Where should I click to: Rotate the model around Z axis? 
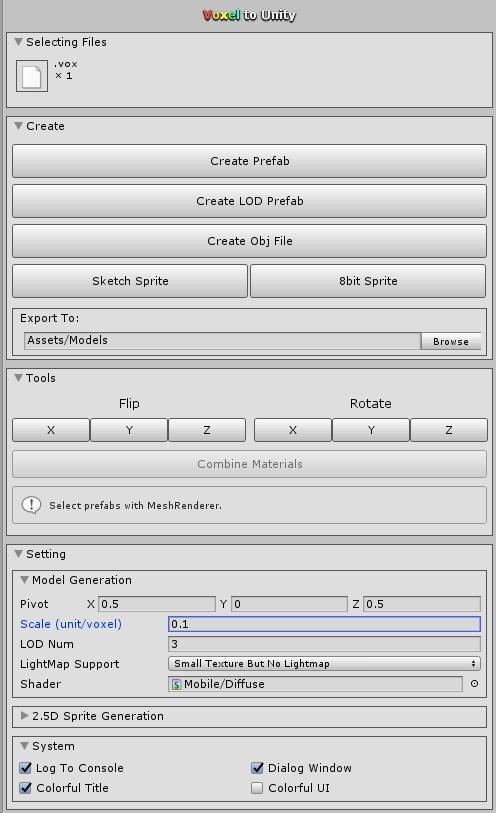[449, 430]
